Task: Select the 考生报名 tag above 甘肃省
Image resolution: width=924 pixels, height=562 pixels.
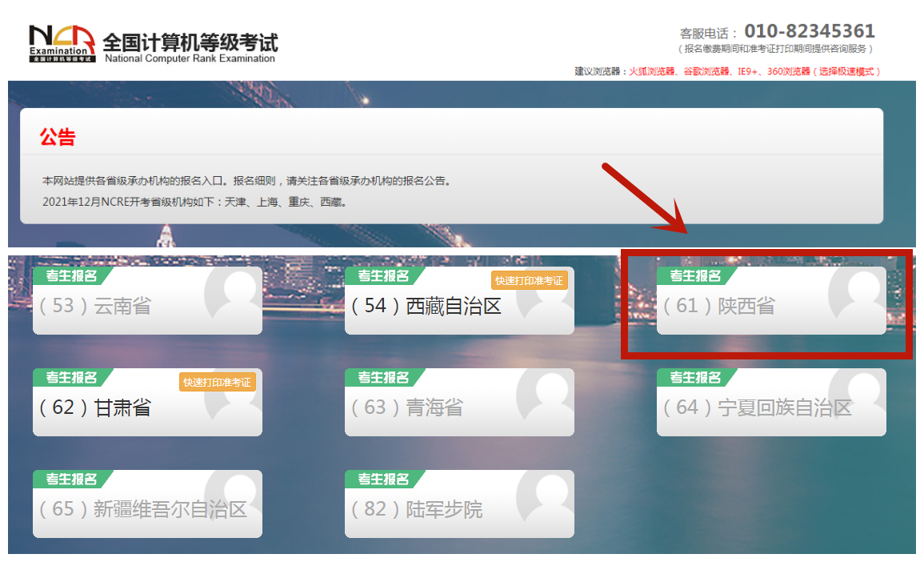Action: tap(71, 378)
